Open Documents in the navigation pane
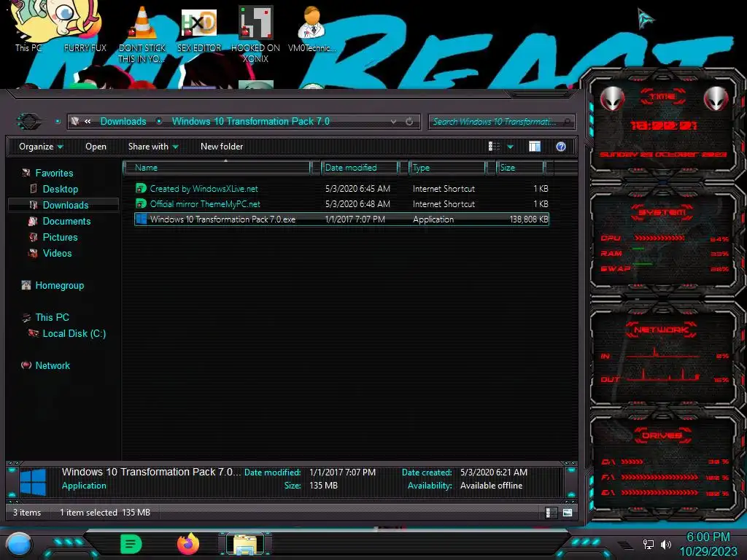The width and height of the screenshot is (747, 560). pyautogui.click(x=66, y=222)
